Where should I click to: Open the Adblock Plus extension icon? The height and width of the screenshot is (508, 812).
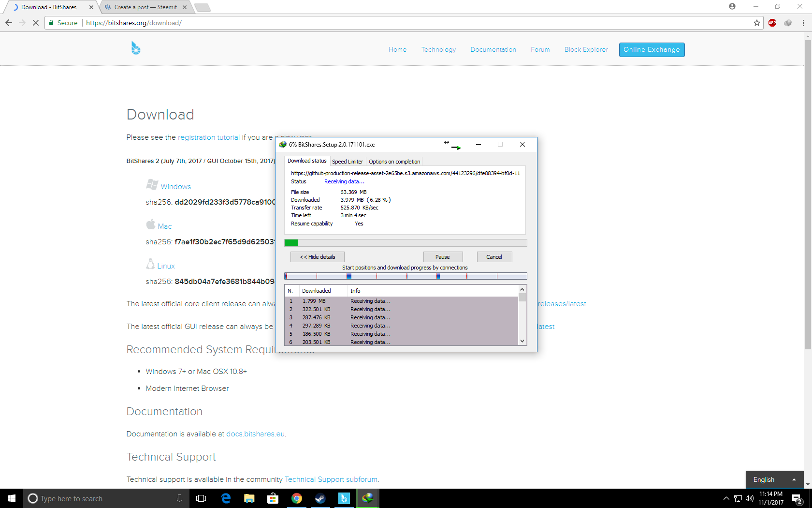point(772,23)
